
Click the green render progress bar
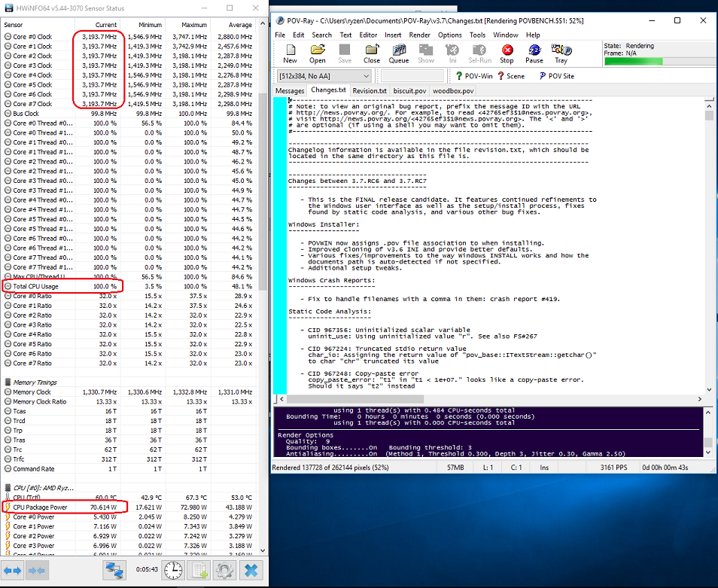click(x=633, y=62)
